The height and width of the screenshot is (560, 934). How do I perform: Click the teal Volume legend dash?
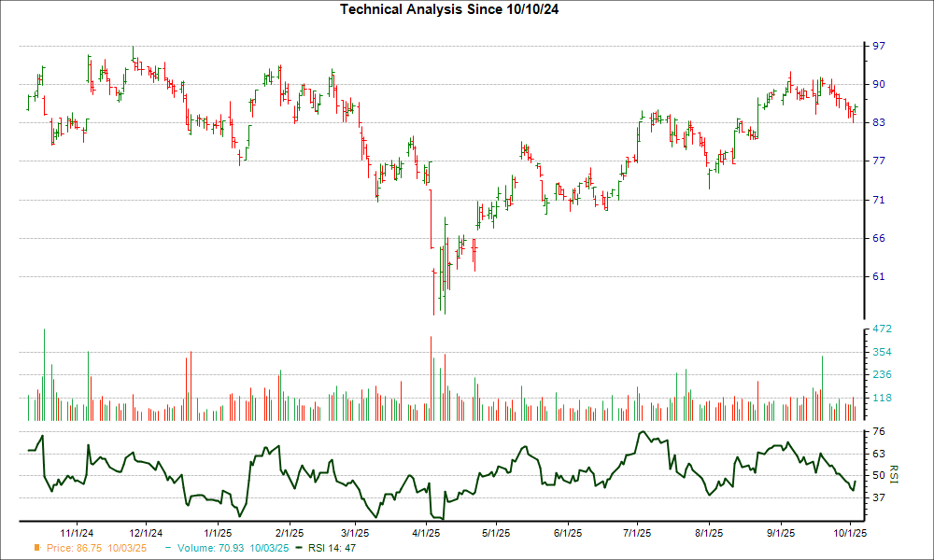(167, 548)
